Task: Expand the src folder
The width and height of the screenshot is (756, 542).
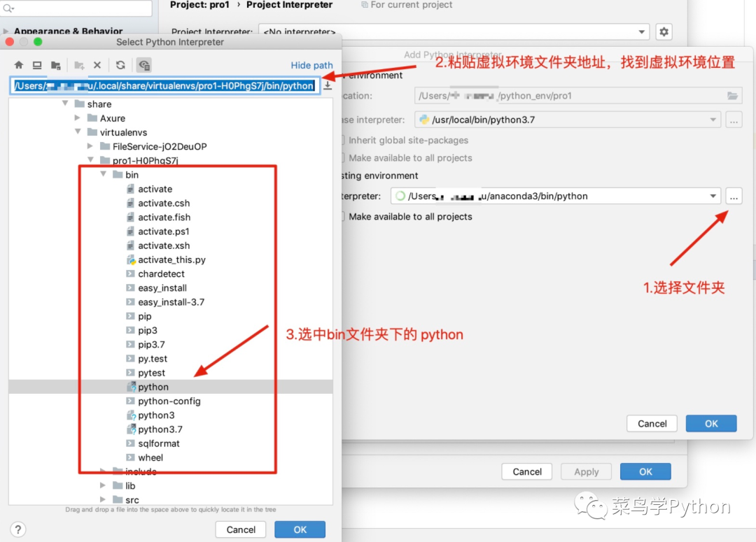Action: pyautogui.click(x=103, y=499)
